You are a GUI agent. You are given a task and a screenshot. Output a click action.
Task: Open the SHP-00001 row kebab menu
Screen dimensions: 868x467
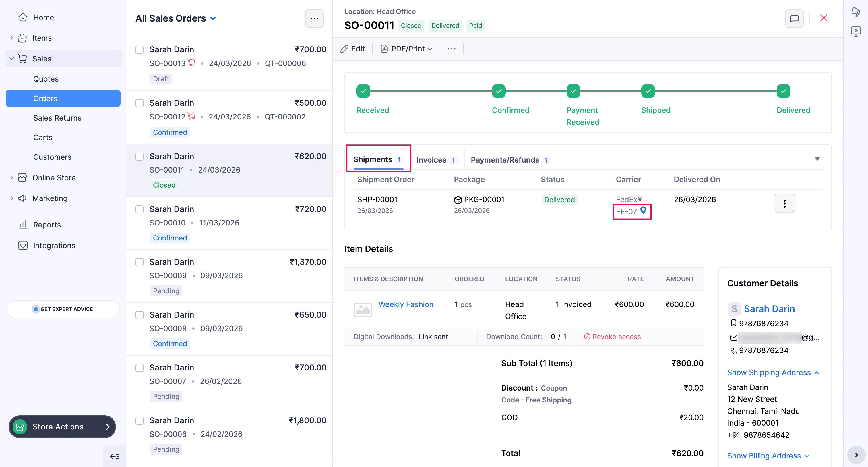[x=785, y=203]
